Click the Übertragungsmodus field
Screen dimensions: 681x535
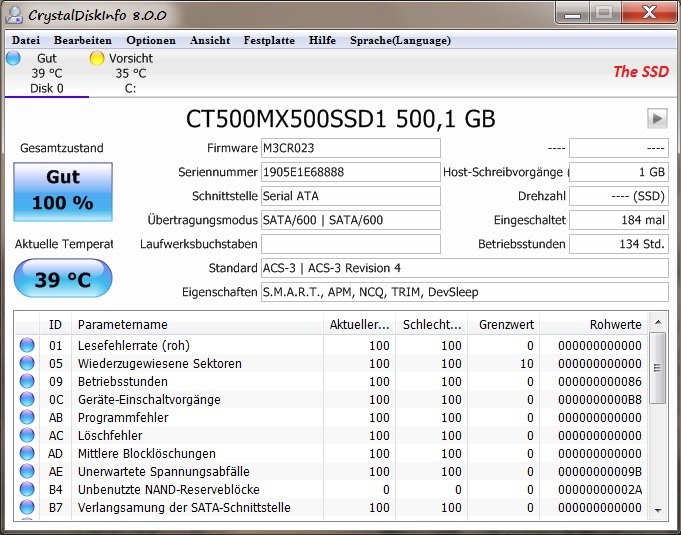coord(350,220)
